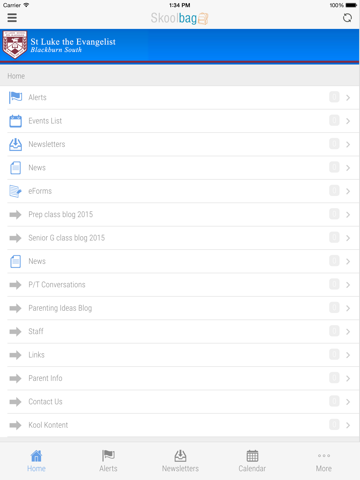360x480 pixels.
Task: Tap the arrow icon beside Links
Action: [15, 355]
